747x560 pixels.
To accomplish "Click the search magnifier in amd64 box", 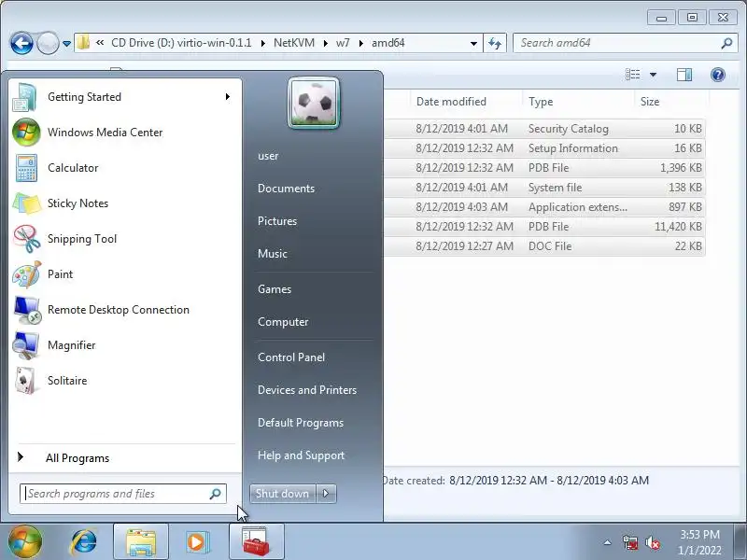I will (726, 43).
